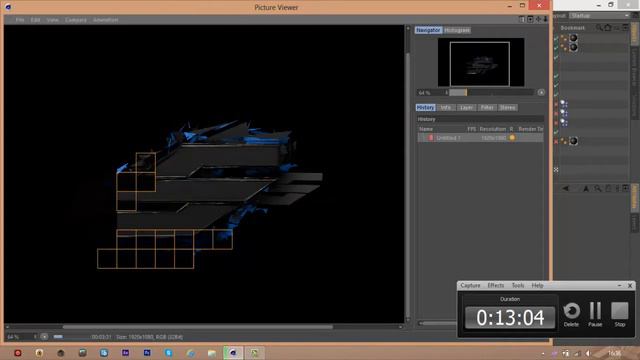Click the 0:13:04 duration display
Viewport: 640px width, 360px height.
pyautogui.click(x=510, y=318)
